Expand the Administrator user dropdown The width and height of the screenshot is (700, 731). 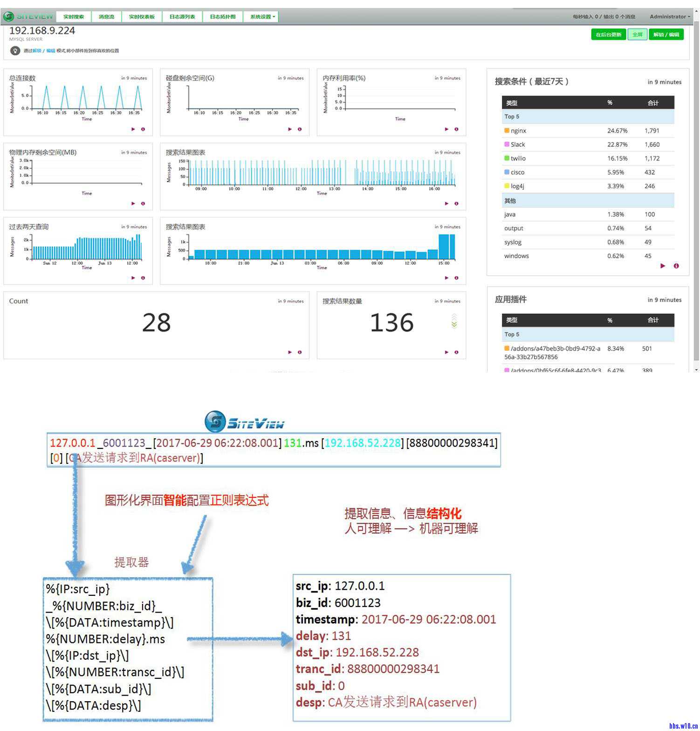coord(670,17)
